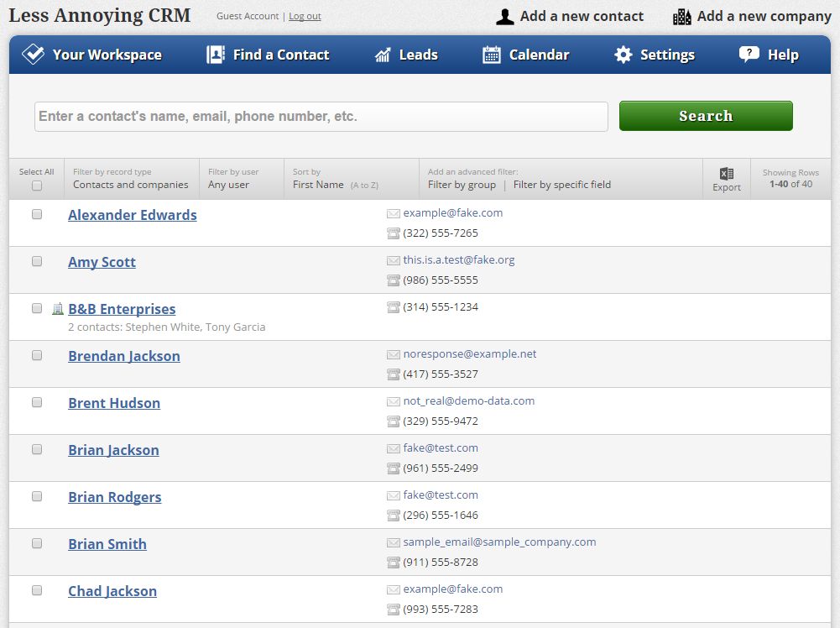This screenshot has width=840, height=628.
Task: Open the Filter by specific field option
Action: coord(562,185)
